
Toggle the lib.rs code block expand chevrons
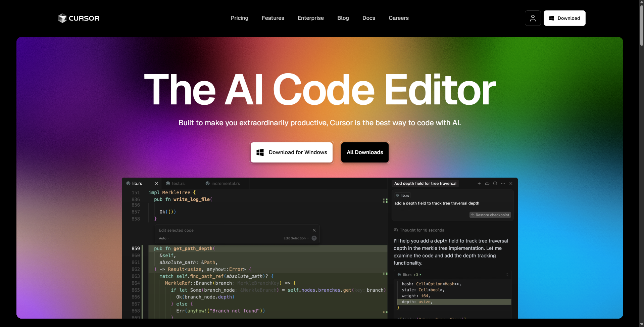(x=507, y=275)
